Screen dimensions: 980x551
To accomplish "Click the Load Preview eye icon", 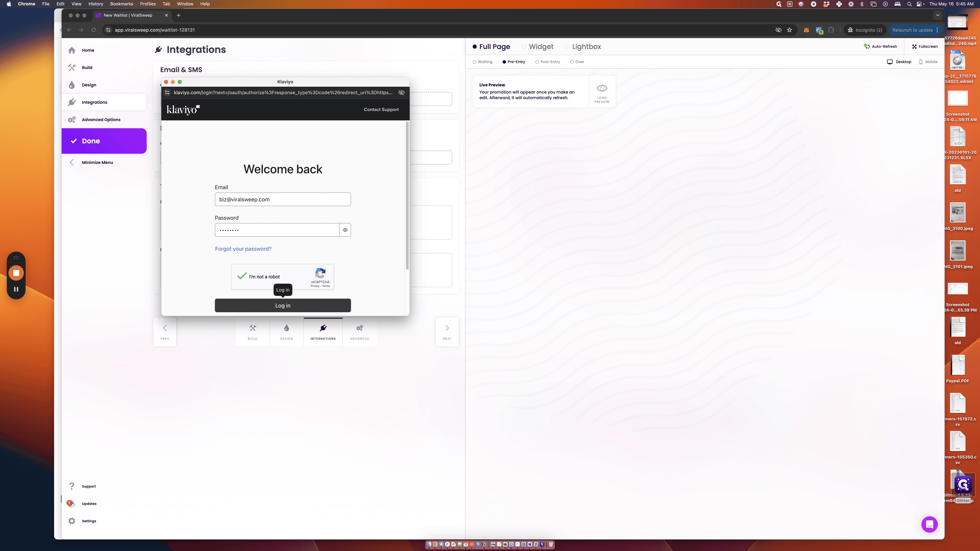I will pos(602,88).
